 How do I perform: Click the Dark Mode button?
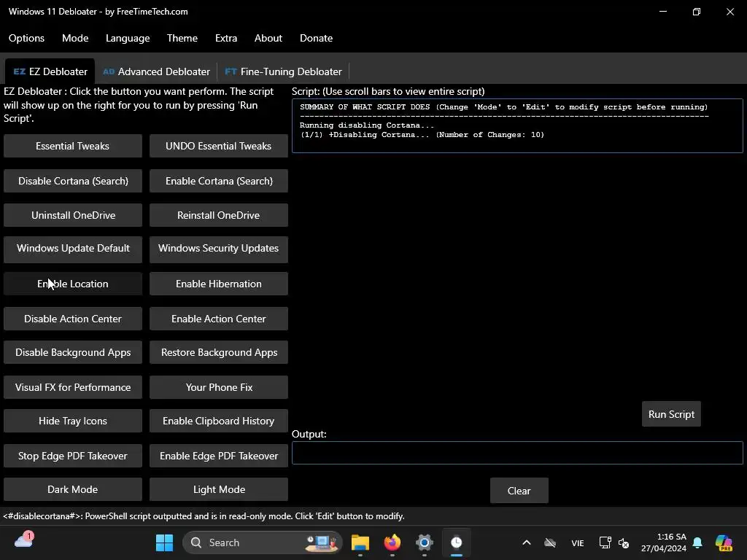tap(73, 489)
